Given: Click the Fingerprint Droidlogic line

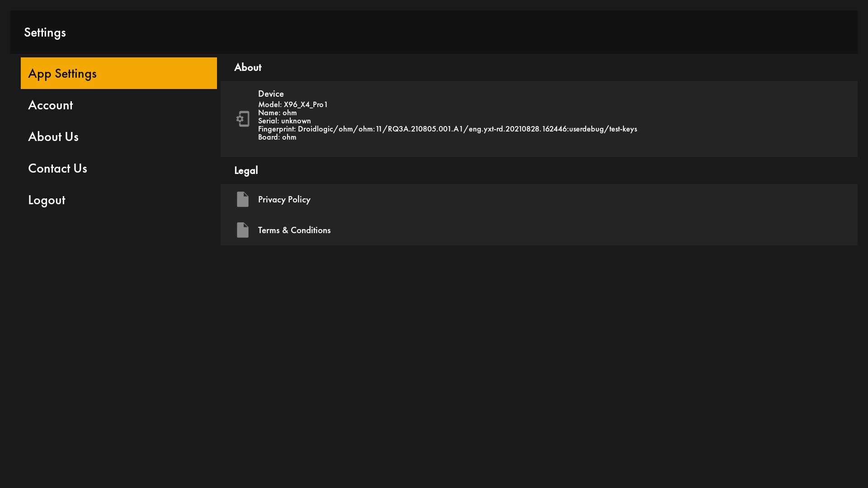Looking at the screenshot, I should tap(447, 129).
